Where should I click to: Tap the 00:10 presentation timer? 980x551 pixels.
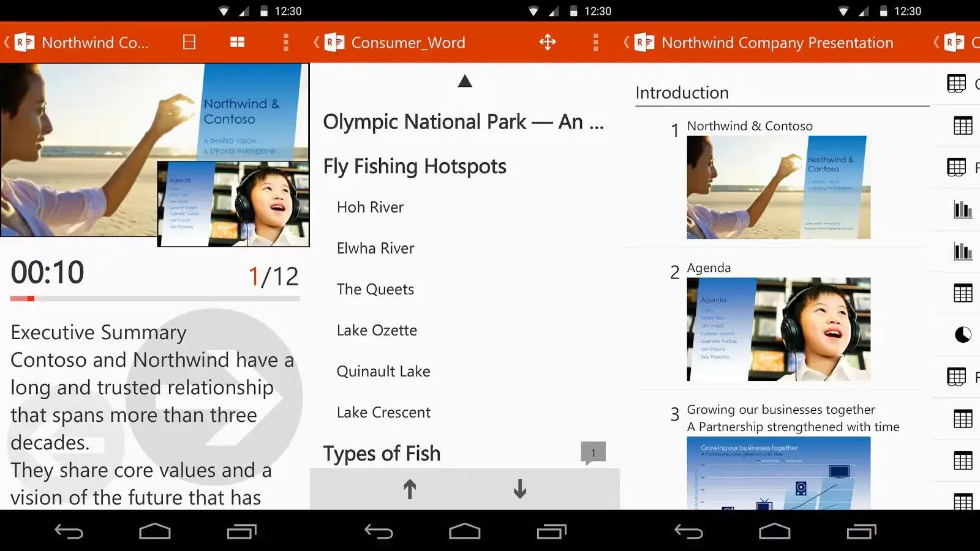tap(48, 273)
